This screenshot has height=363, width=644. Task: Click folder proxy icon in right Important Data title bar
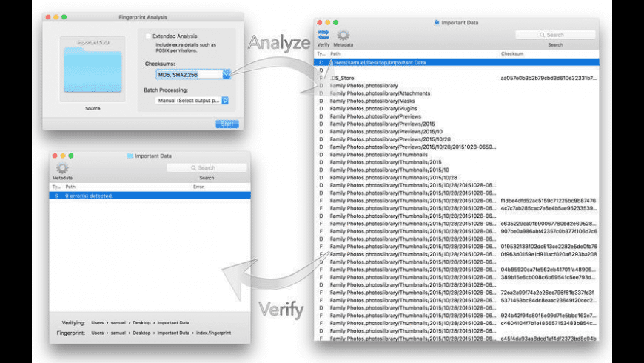click(437, 23)
